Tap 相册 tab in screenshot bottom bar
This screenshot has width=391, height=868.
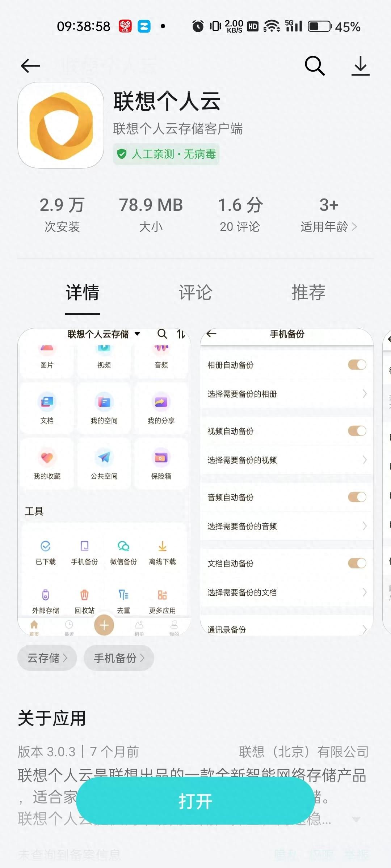point(139,627)
